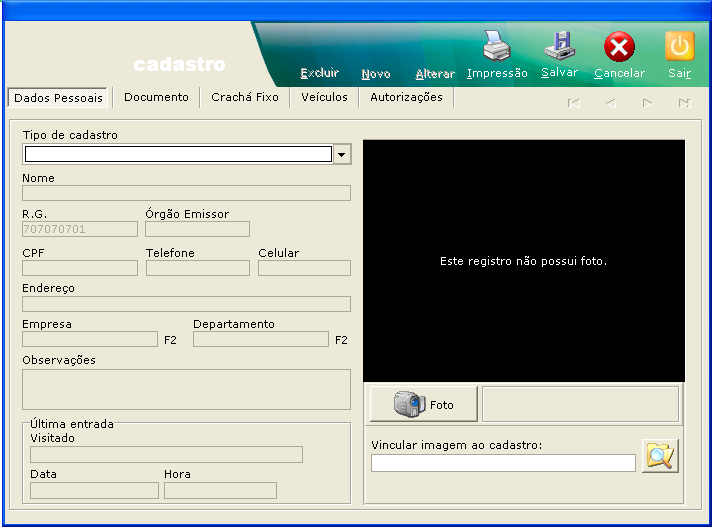Click the Impressão printer icon

[497, 46]
